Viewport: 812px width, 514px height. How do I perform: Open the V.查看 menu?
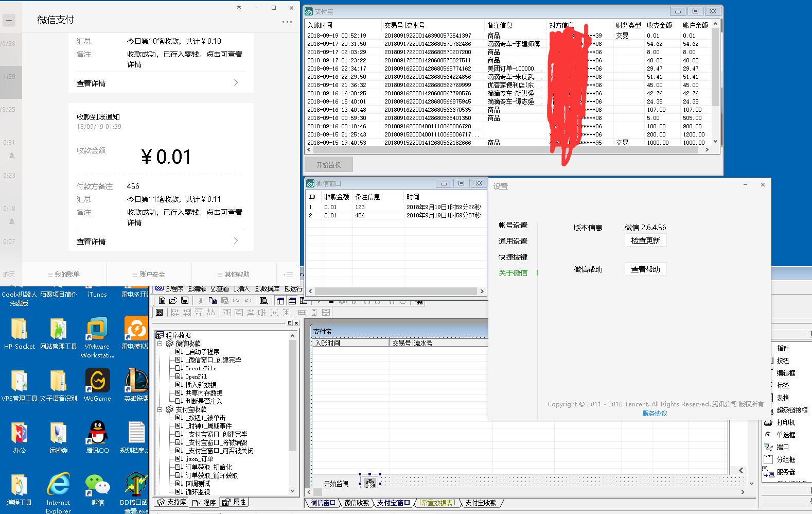pos(220,289)
